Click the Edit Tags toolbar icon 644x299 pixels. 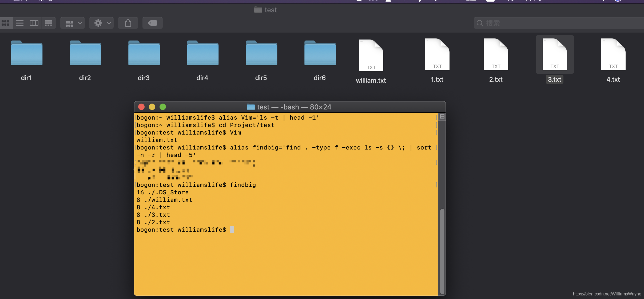point(153,23)
